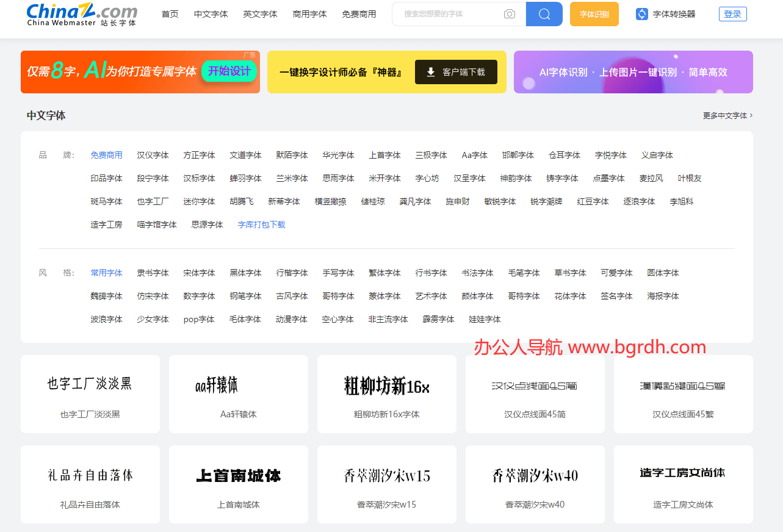Screen dimensions: 783x532
Task: Click inside the font search input field
Action: point(452,13)
